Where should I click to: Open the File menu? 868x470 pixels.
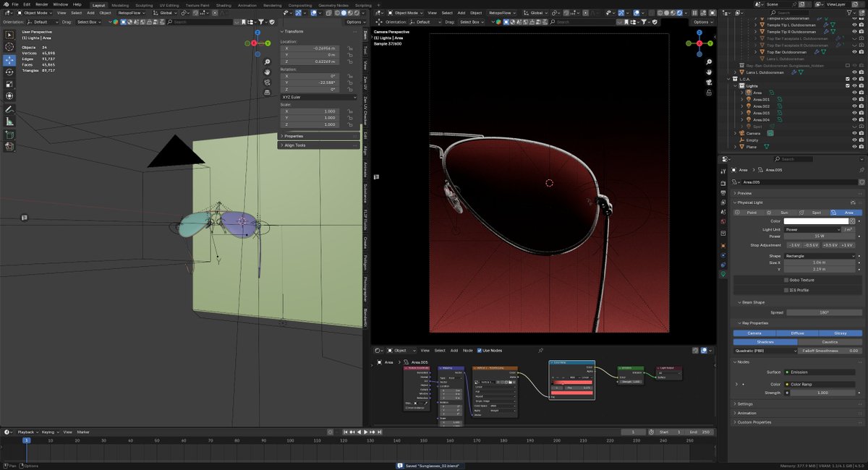pyautogui.click(x=15, y=4)
